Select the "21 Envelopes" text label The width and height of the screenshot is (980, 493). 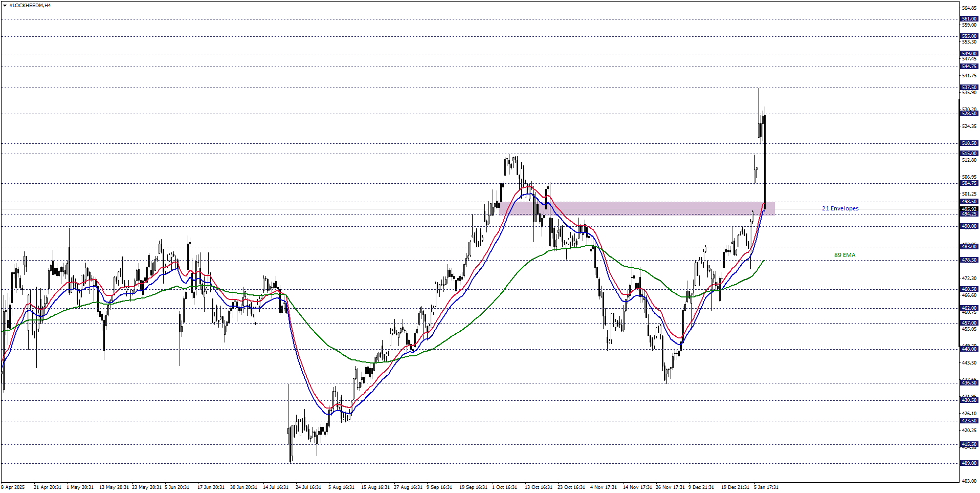coord(840,208)
